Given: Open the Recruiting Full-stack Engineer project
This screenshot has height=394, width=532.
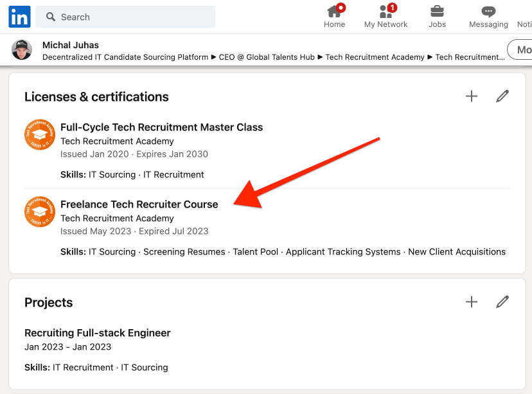Looking at the screenshot, I should pos(98,332).
